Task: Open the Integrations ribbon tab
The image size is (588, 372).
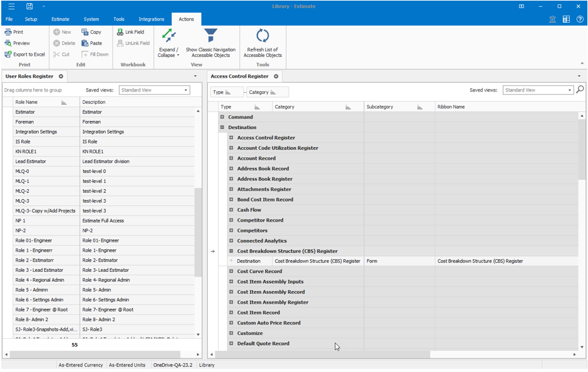Action: click(151, 19)
